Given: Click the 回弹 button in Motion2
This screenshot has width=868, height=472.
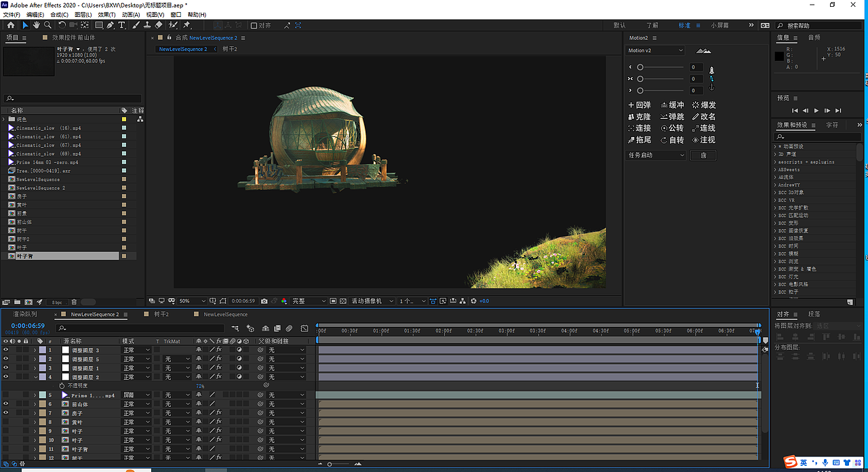Looking at the screenshot, I should click(x=639, y=105).
